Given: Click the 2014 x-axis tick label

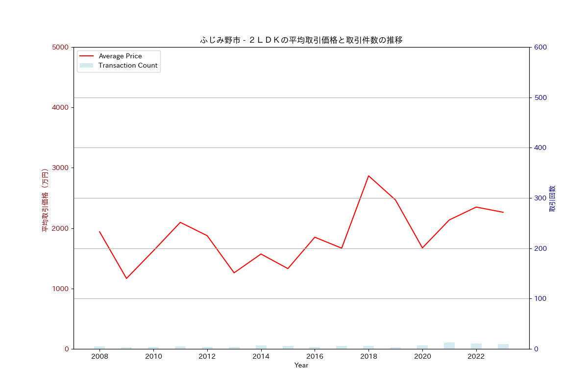Looking at the screenshot, I should 261,357.
